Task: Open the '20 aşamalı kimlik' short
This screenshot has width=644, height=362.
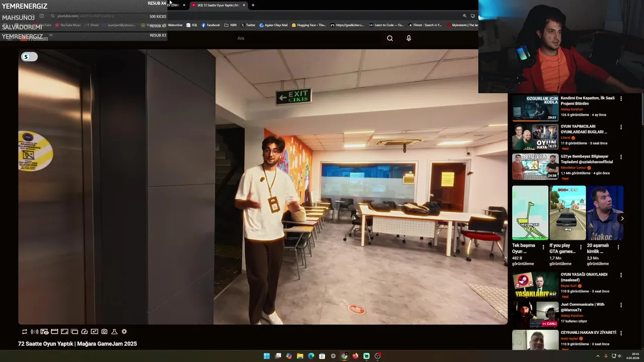Action: tap(605, 213)
